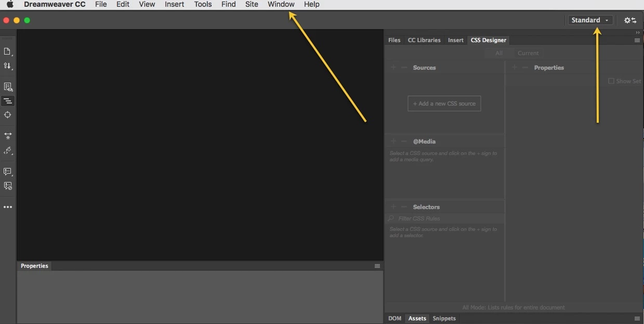Click the Add a new CSS source button
This screenshot has width=644, height=324.
coord(444,103)
